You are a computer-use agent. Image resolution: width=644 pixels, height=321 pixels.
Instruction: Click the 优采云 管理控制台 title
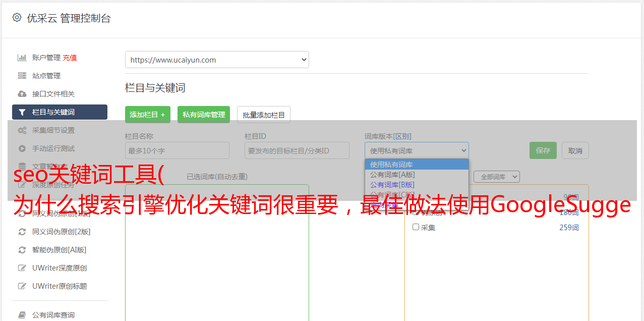(69, 18)
